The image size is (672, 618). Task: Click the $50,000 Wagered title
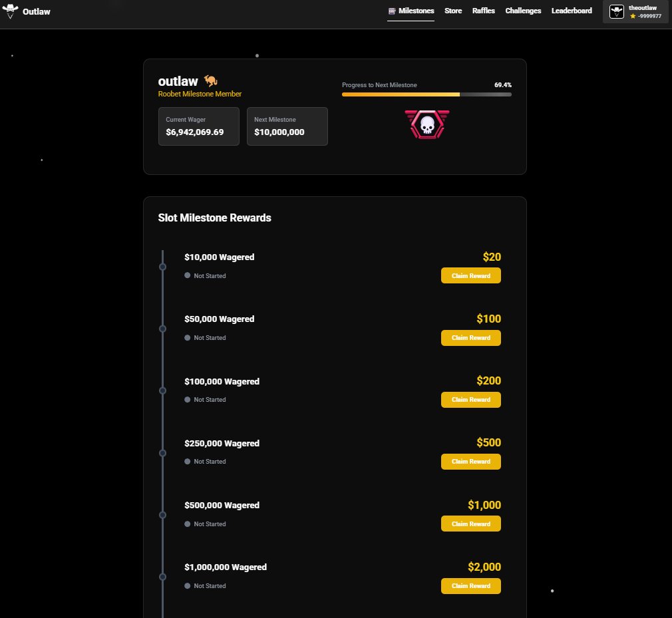click(x=219, y=319)
